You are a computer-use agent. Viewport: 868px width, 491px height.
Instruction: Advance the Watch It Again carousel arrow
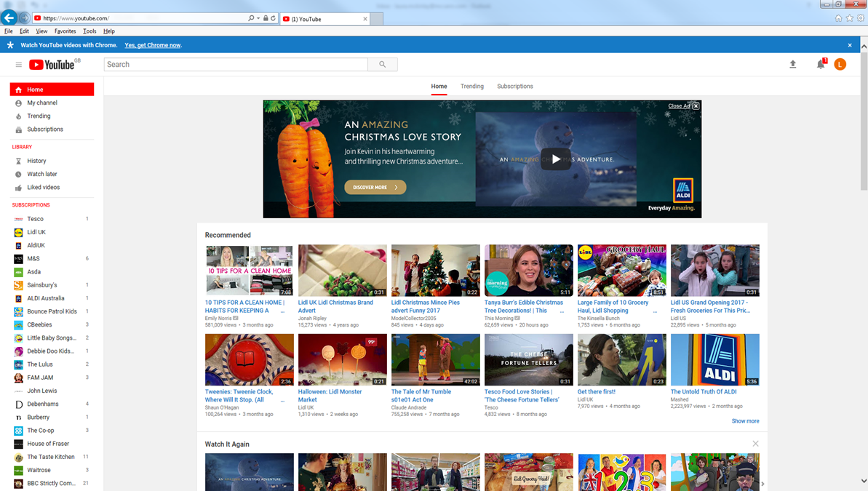point(763,484)
